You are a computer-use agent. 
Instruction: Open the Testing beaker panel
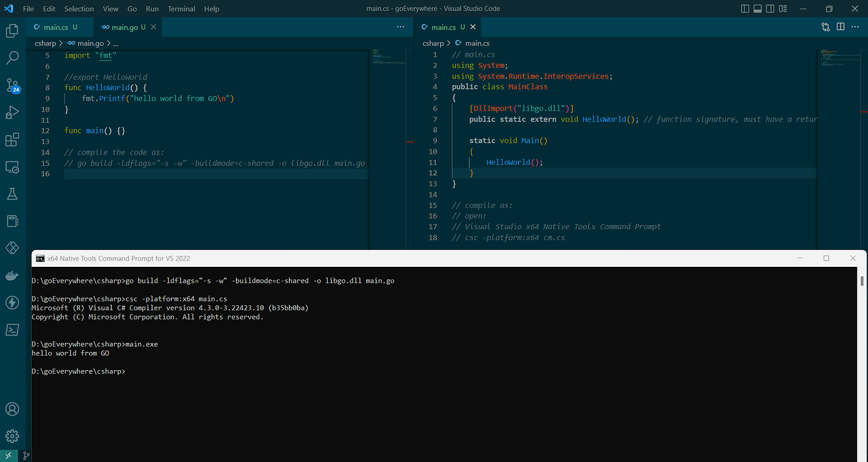[13, 193]
